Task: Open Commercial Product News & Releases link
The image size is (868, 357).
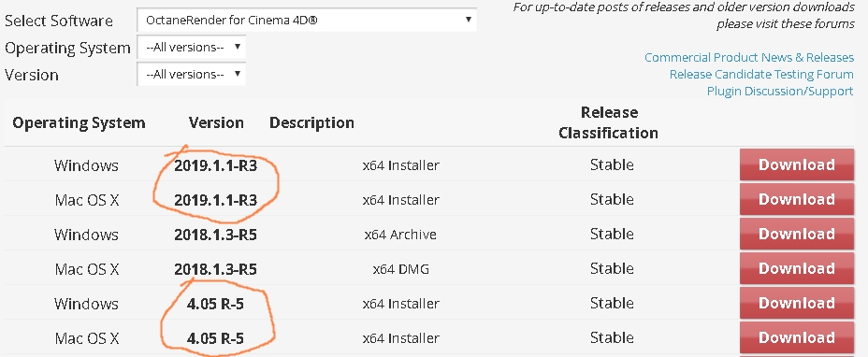Action: click(749, 58)
